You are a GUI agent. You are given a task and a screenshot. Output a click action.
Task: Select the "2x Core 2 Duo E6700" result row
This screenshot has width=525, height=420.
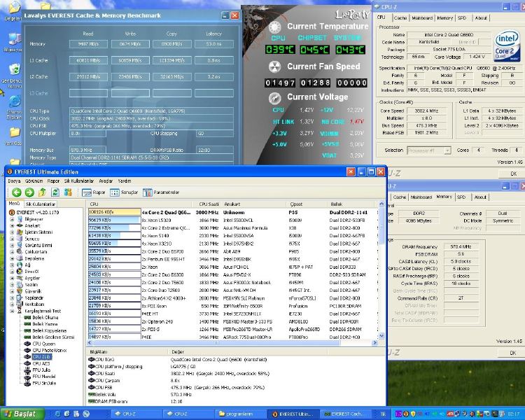tap(232, 251)
